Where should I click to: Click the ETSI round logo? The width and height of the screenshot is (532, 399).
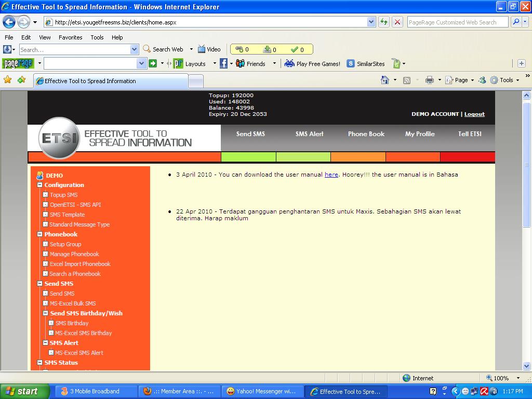tap(59, 138)
